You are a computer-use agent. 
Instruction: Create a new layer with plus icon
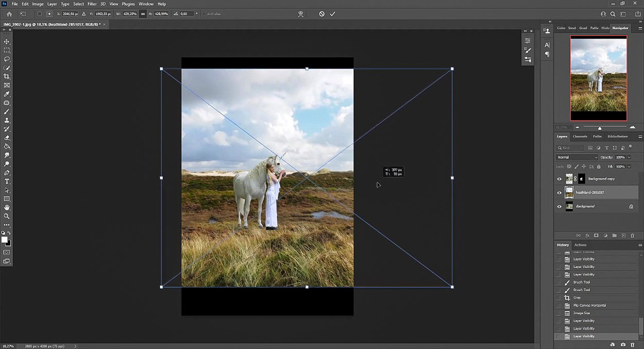(623, 236)
